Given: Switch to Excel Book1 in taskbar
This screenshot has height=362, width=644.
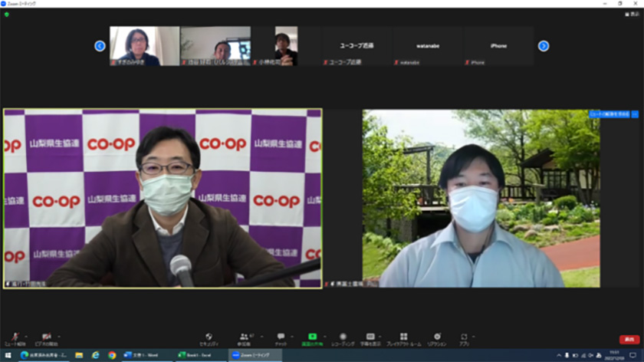Looking at the screenshot, I should coord(200,355).
